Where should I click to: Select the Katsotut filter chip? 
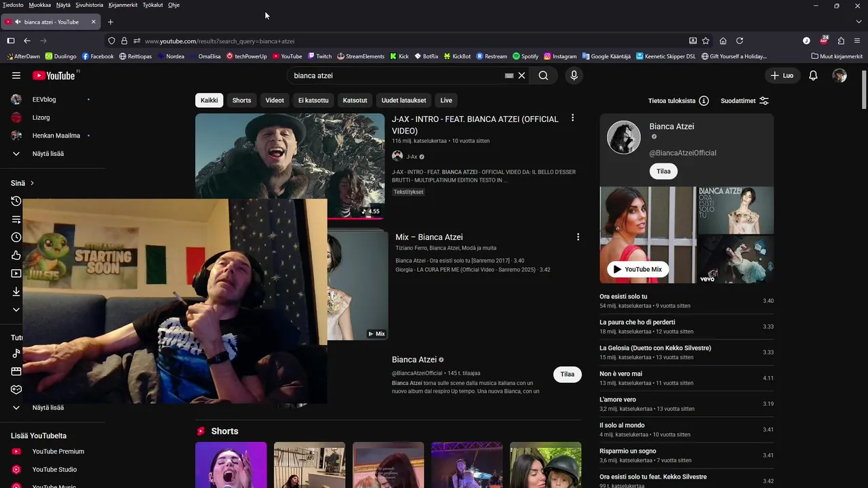coord(355,100)
